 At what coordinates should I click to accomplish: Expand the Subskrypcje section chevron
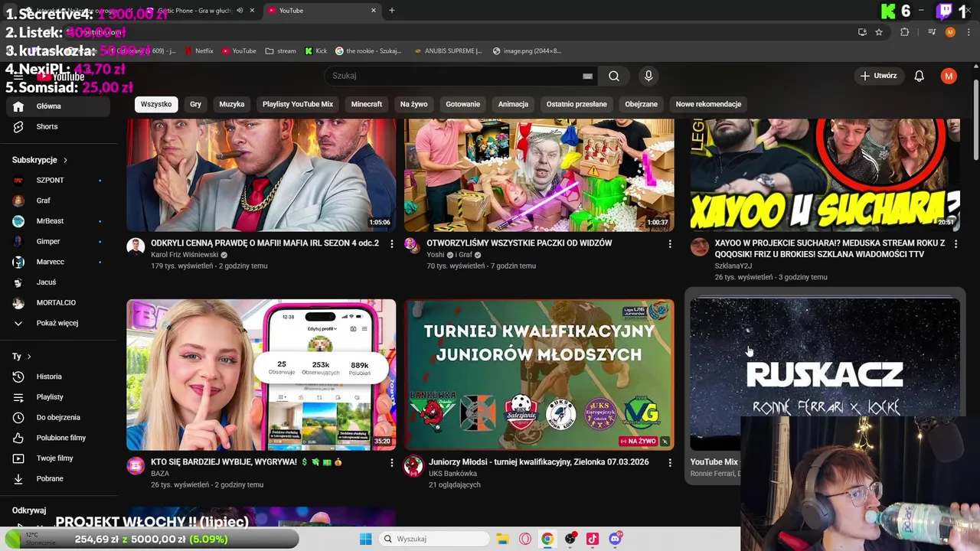(65, 160)
